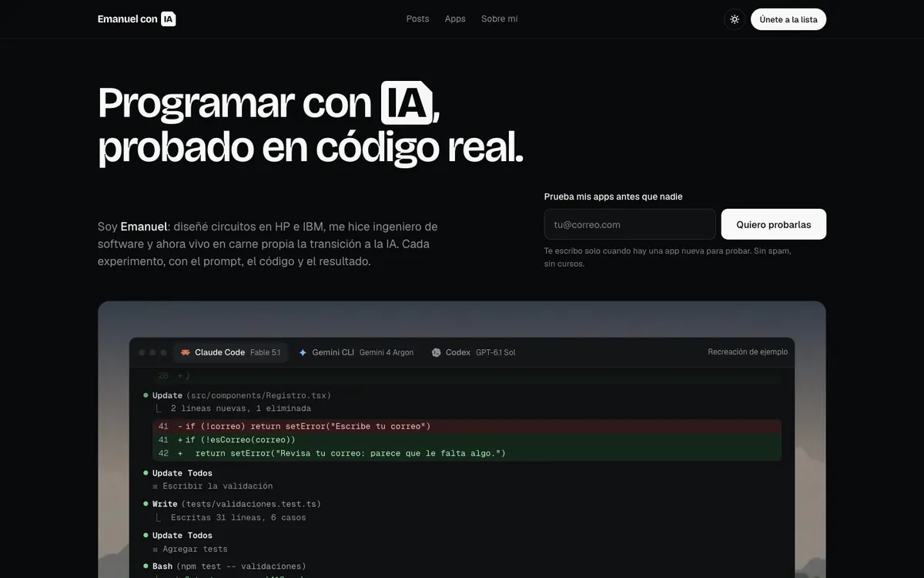This screenshot has height=578, width=924.
Task: Click the Update Registro.tsx line
Action: (x=237, y=395)
